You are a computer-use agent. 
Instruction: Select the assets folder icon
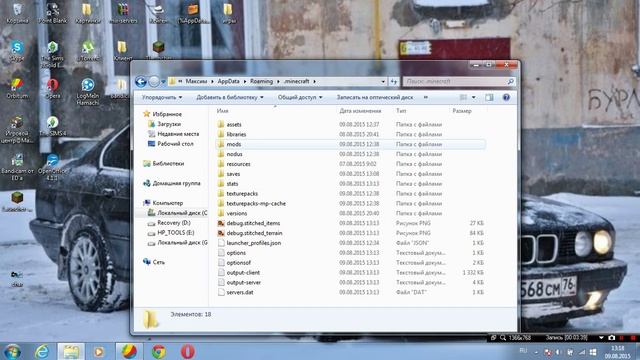221,124
